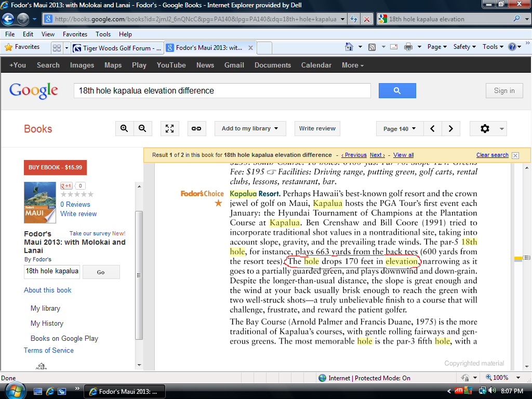Click the Stop loading red X icon
This screenshot has height=399, width=532.
[x=367, y=19]
